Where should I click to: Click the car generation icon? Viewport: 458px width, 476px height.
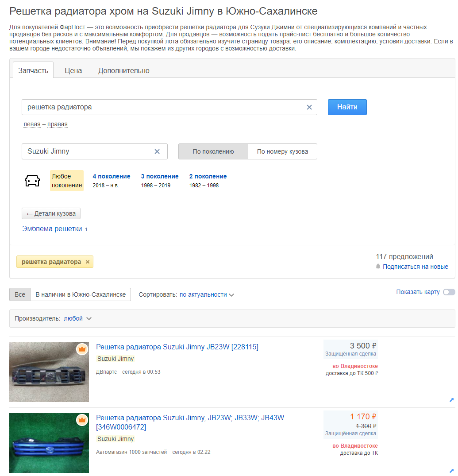tap(32, 181)
